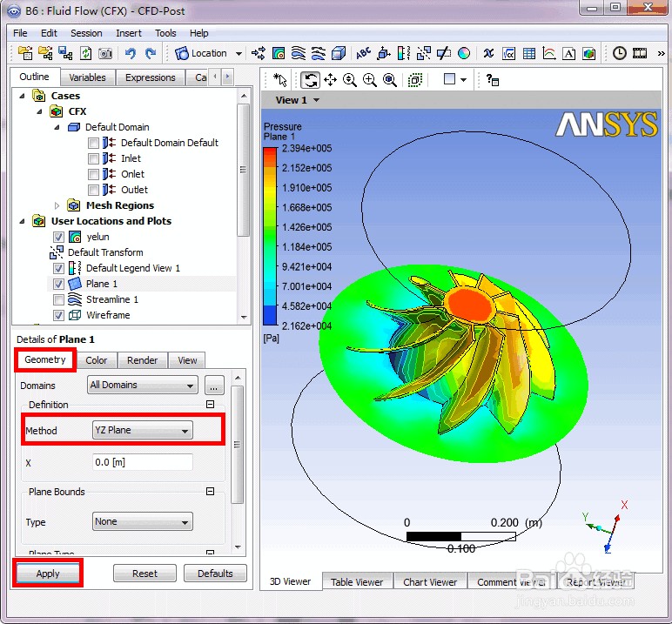Click the Undo arrow icon
The image size is (672, 624).
point(131,53)
